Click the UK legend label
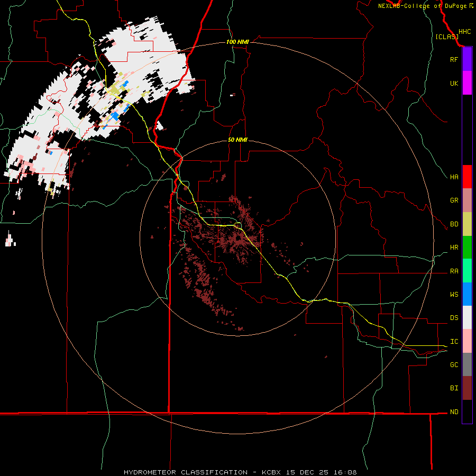 [454, 83]
